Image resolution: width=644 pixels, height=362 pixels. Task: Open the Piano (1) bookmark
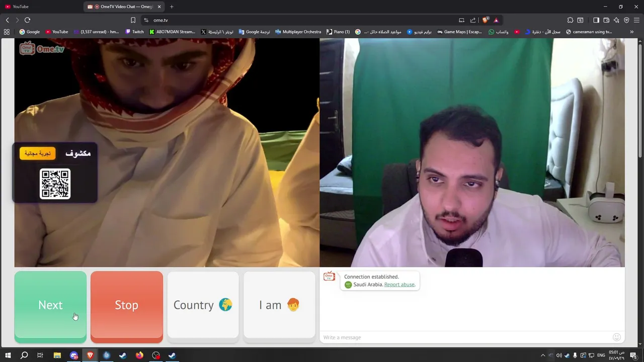[338, 32]
